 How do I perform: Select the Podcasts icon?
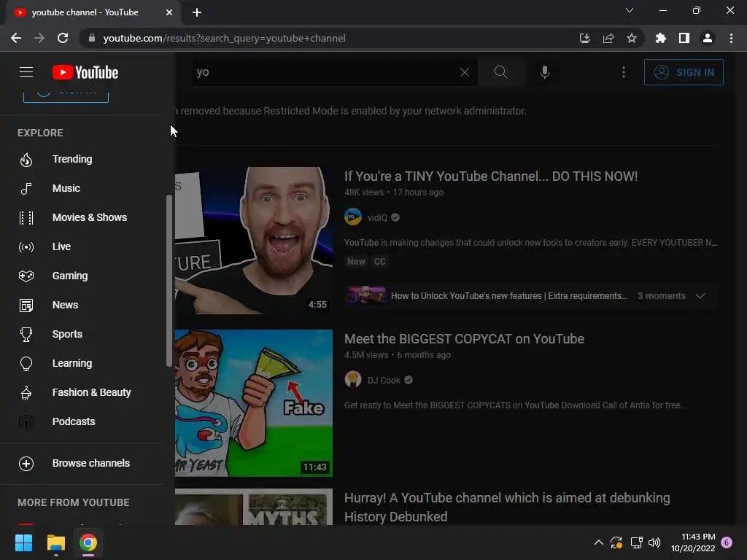click(26, 422)
